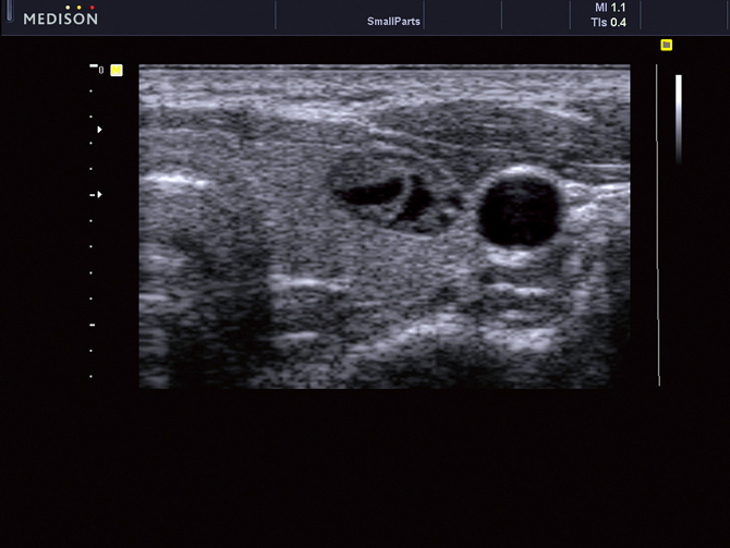Click the three colored dots above MEDISON

coord(79,7)
